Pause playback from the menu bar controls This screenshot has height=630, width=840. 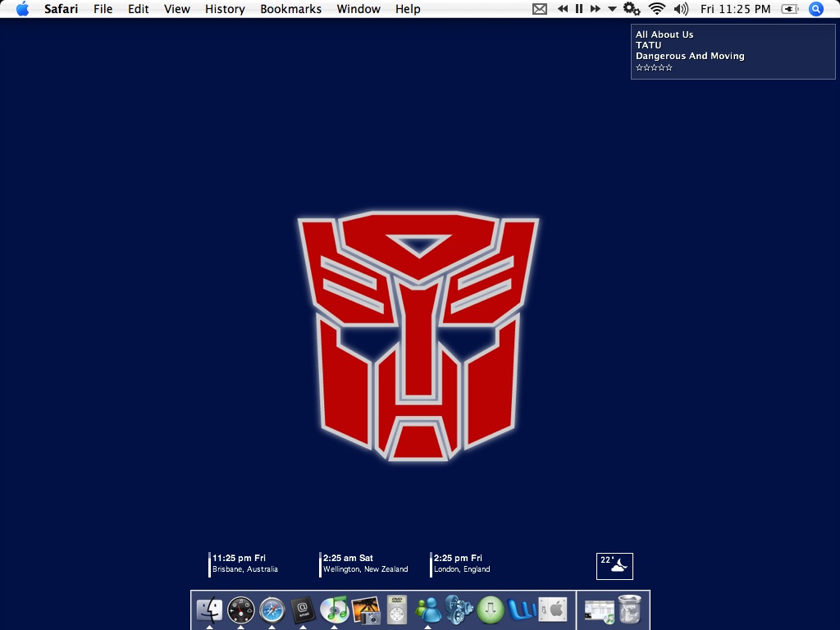click(x=578, y=9)
